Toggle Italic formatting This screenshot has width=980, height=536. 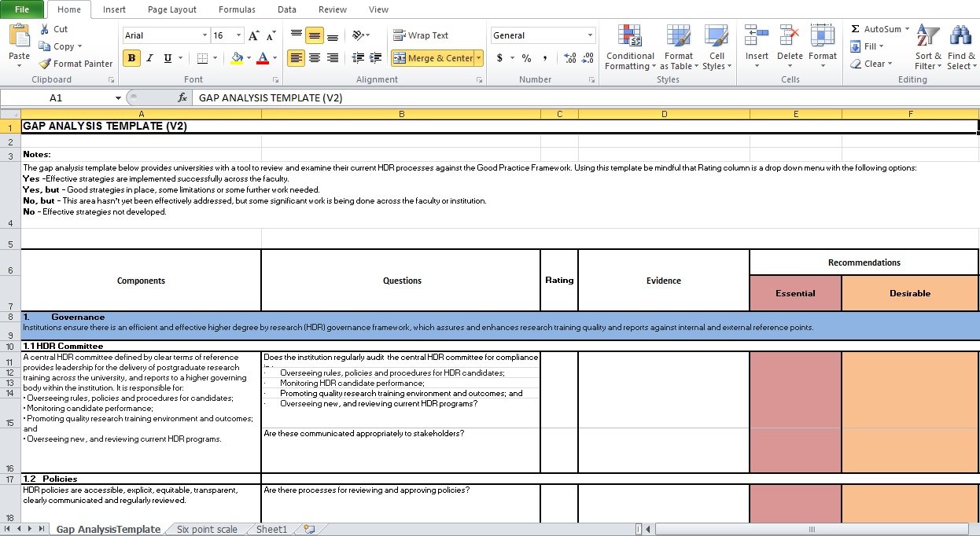[149, 58]
